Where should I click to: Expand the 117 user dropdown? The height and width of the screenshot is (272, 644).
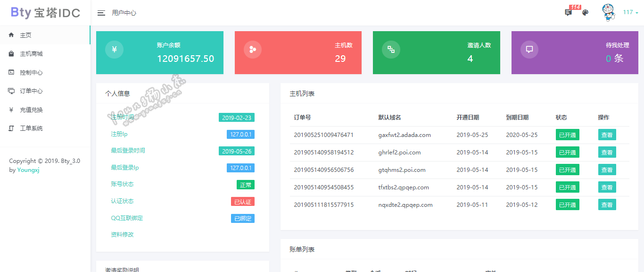coord(630,13)
